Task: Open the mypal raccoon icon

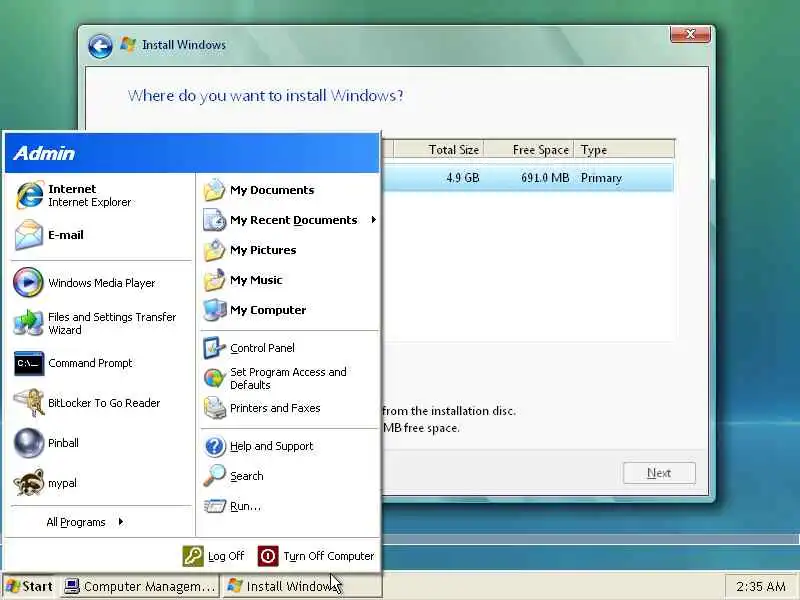Action: [29, 483]
